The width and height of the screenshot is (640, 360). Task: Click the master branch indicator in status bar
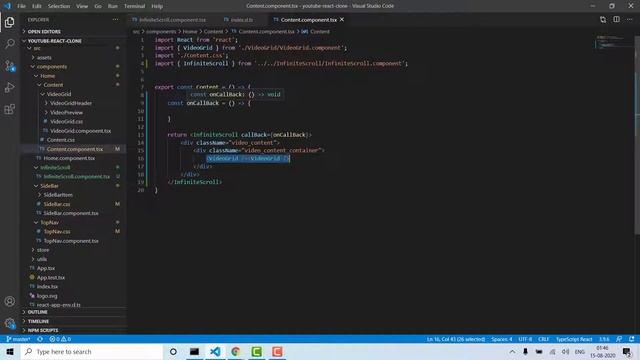(x=18, y=339)
